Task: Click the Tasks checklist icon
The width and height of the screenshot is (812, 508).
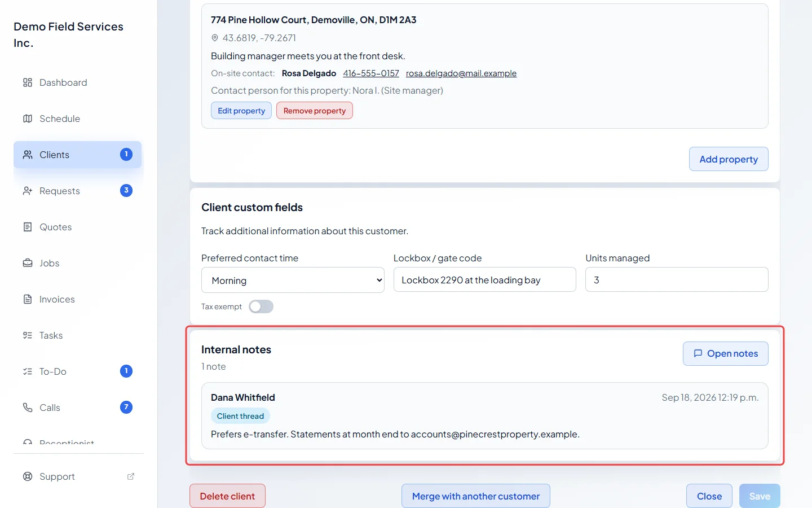Action: (28, 335)
